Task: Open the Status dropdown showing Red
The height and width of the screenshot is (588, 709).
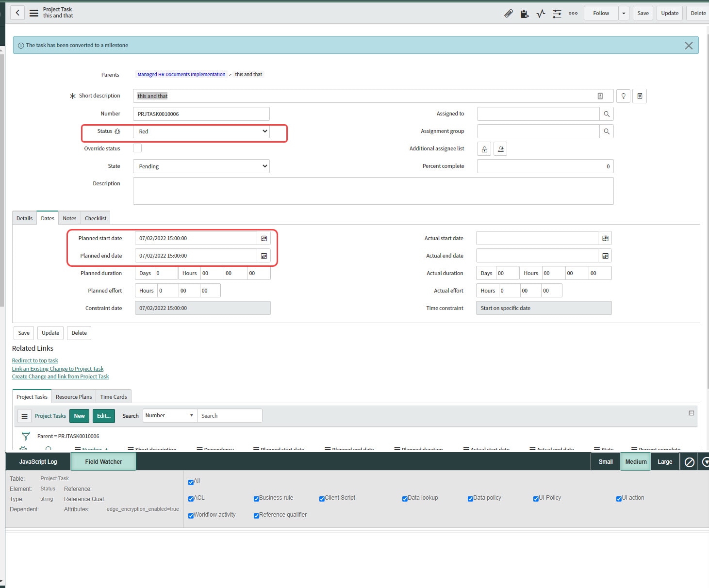Action: pyautogui.click(x=201, y=131)
